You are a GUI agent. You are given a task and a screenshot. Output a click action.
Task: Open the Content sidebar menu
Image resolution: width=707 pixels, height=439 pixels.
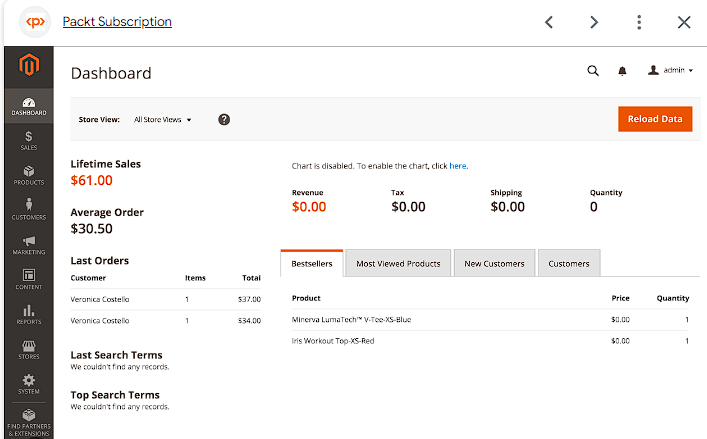coord(29,279)
